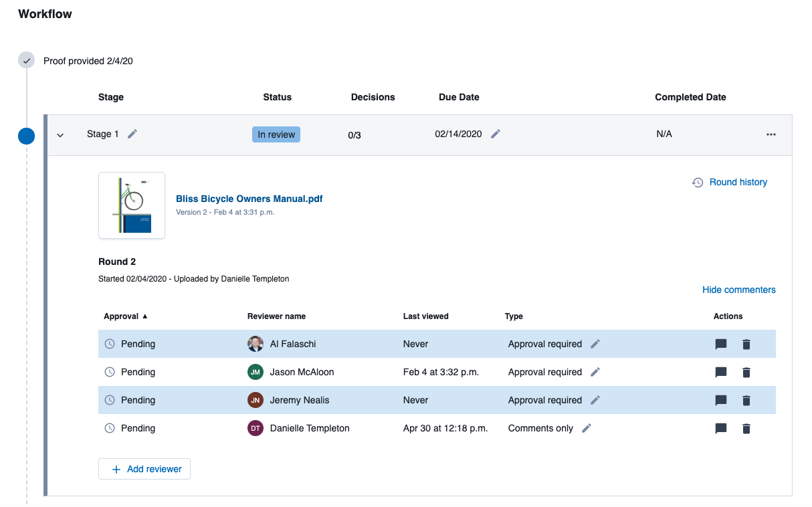812x507 pixels.
Task: Select Jason McAloon reviewer name
Action: (x=302, y=372)
